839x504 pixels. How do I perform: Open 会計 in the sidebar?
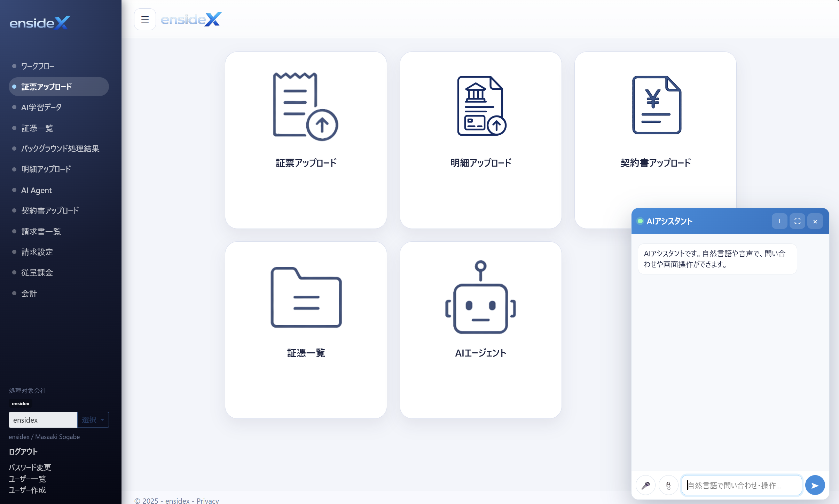(x=59, y=293)
